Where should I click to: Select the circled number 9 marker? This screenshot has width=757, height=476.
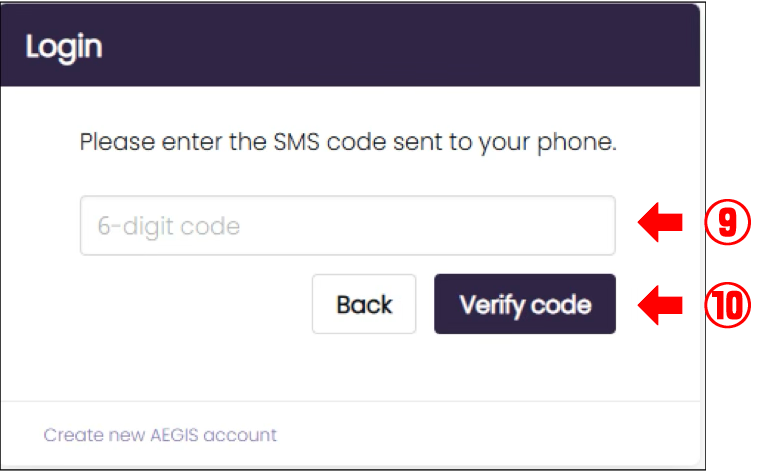point(727,225)
